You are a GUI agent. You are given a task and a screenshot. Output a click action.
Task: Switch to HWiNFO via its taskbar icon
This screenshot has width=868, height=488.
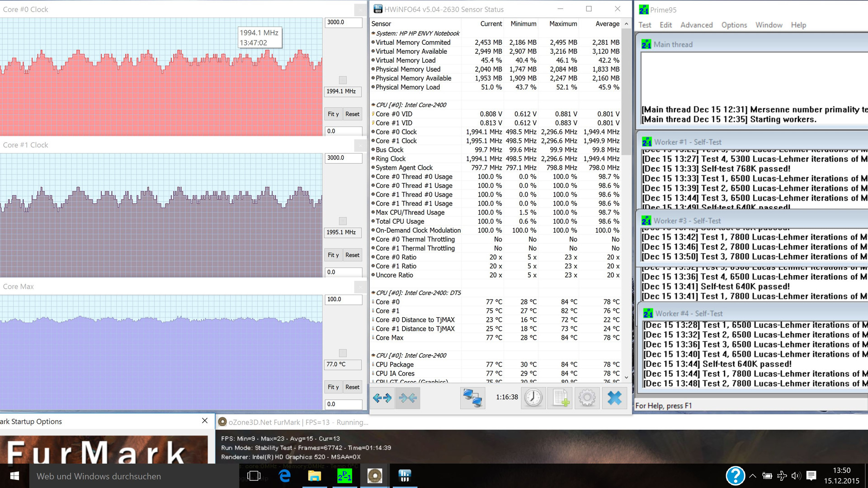405,476
